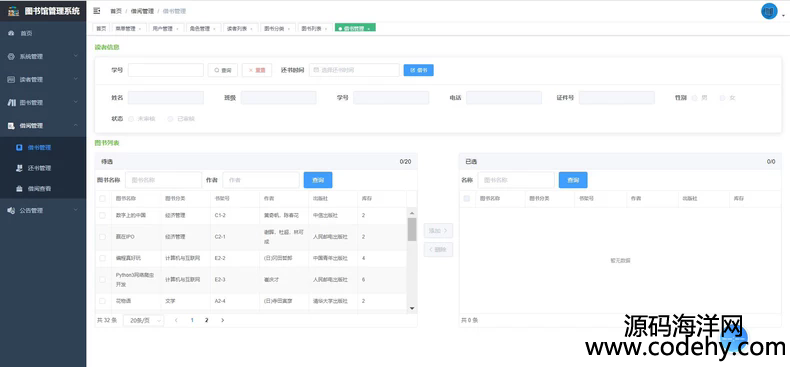Go to page 2 of book list

tap(207, 320)
